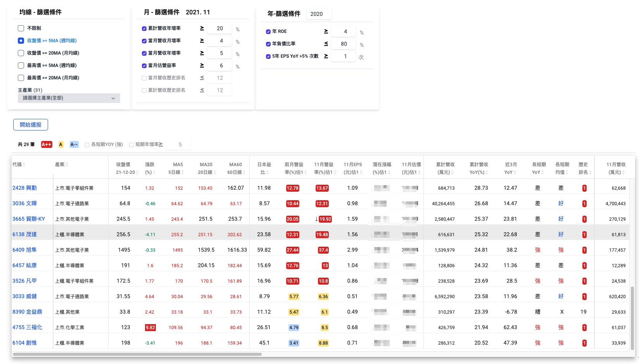Sort by 潛在漲幅 column header
The width and height of the screenshot is (639, 364).
point(382,168)
